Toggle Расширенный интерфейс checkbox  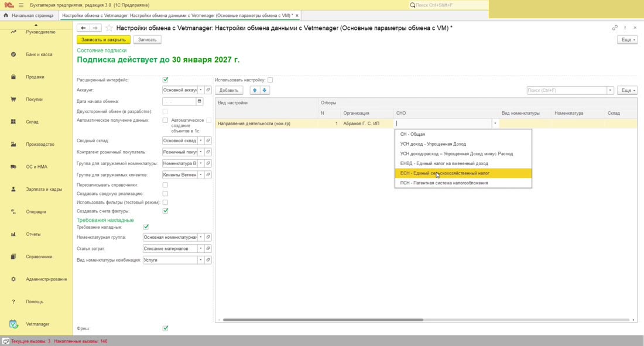tap(165, 80)
